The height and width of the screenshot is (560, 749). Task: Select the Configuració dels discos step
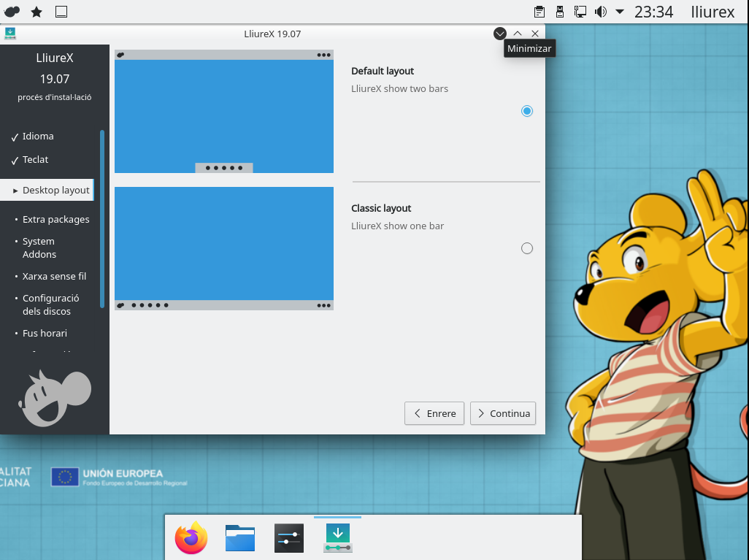[x=50, y=304]
